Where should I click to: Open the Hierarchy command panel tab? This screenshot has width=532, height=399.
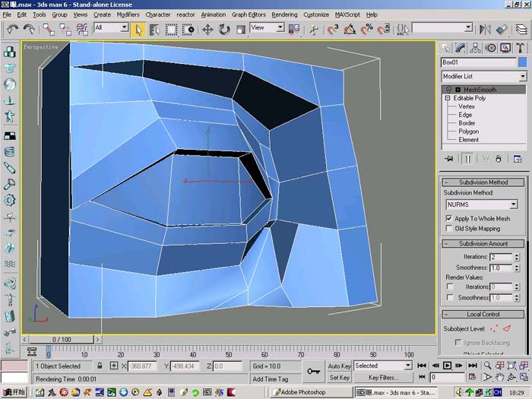475,48
